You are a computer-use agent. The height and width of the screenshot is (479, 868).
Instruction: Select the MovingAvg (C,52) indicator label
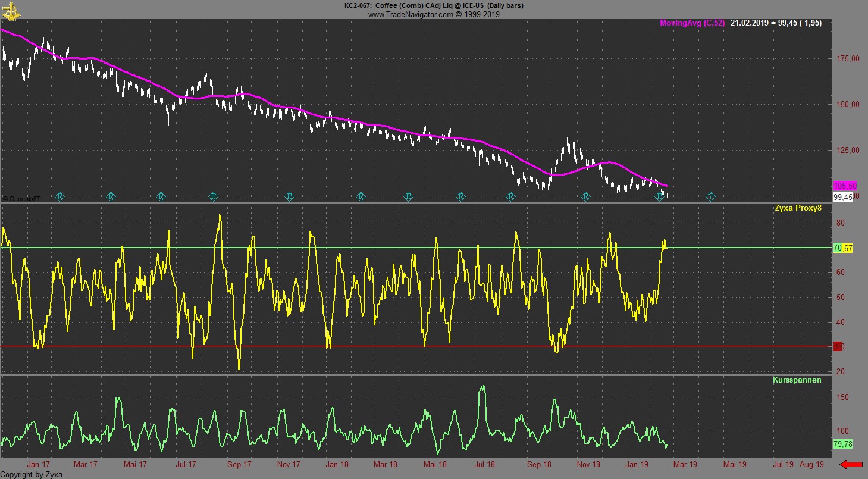click(692, 23)
